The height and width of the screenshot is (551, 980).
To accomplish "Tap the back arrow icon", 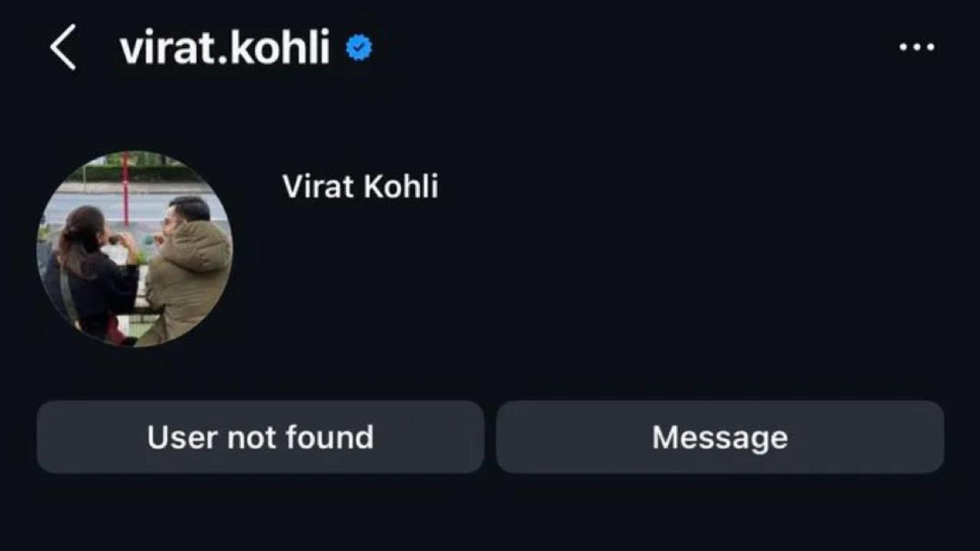I will coord(64,47).
